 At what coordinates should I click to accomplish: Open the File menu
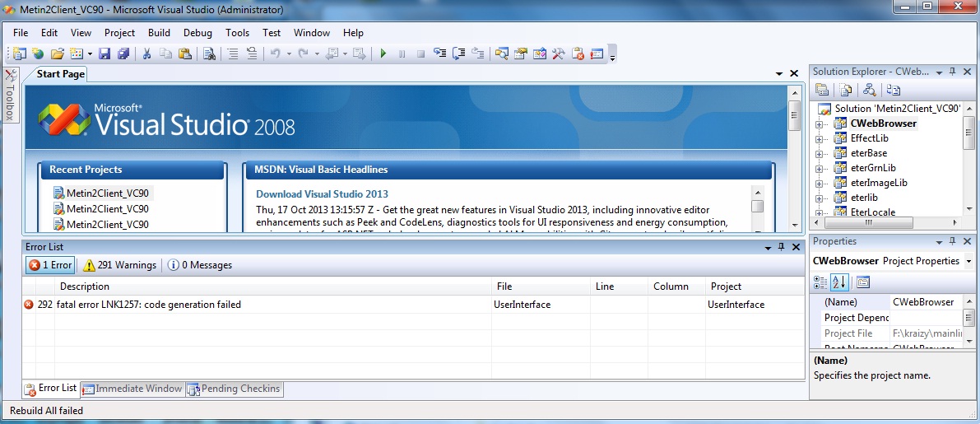click(21, 32)
